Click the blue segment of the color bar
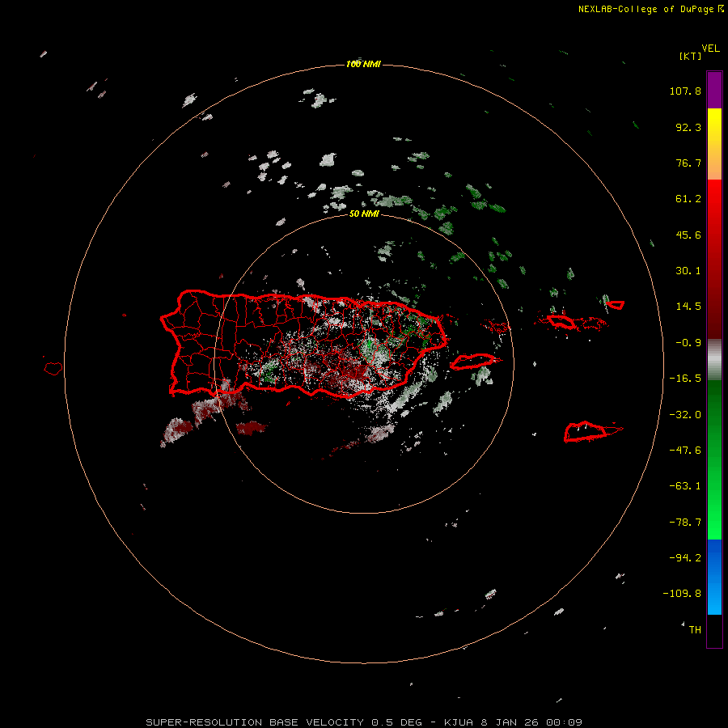 pyautogui.click(x=714, y=577)
